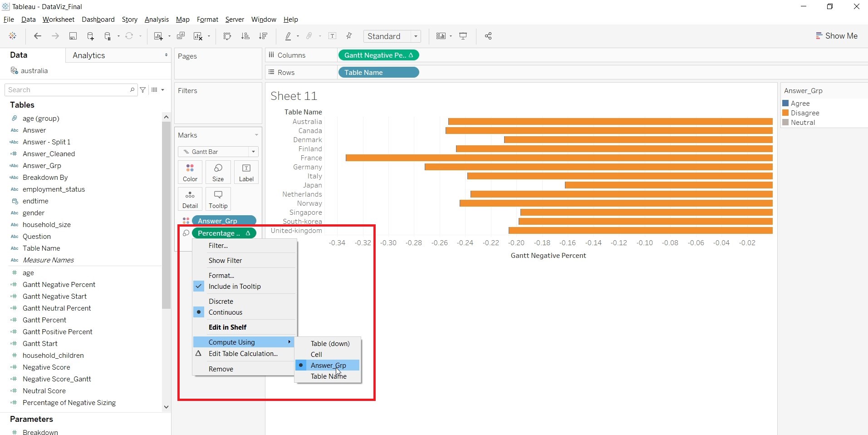Click the Presentation Mode icon
This screenshot has width=868, height=435.
pos(463,36)
